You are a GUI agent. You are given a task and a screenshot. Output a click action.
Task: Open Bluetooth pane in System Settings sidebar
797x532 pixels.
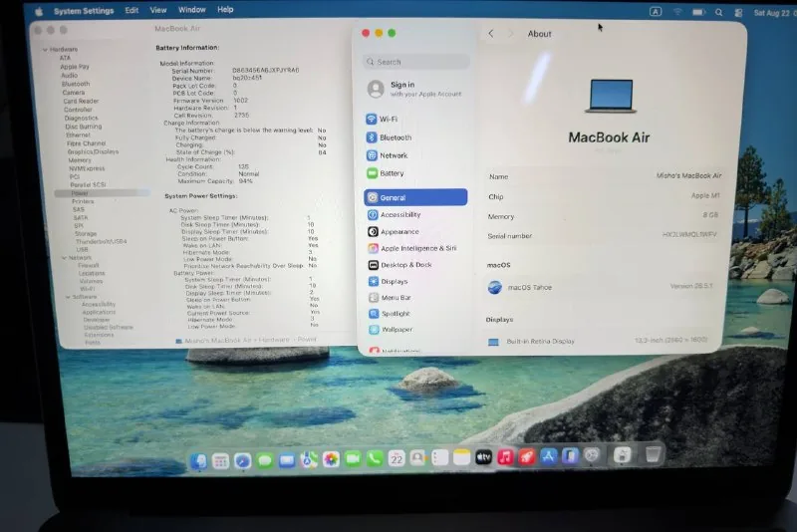coord(389,137)
